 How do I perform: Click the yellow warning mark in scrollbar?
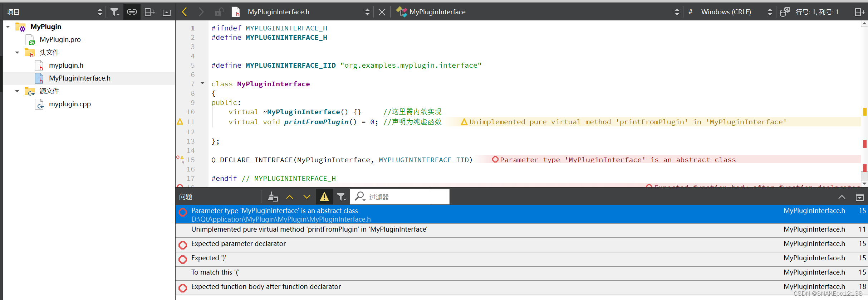pos(864,112)
